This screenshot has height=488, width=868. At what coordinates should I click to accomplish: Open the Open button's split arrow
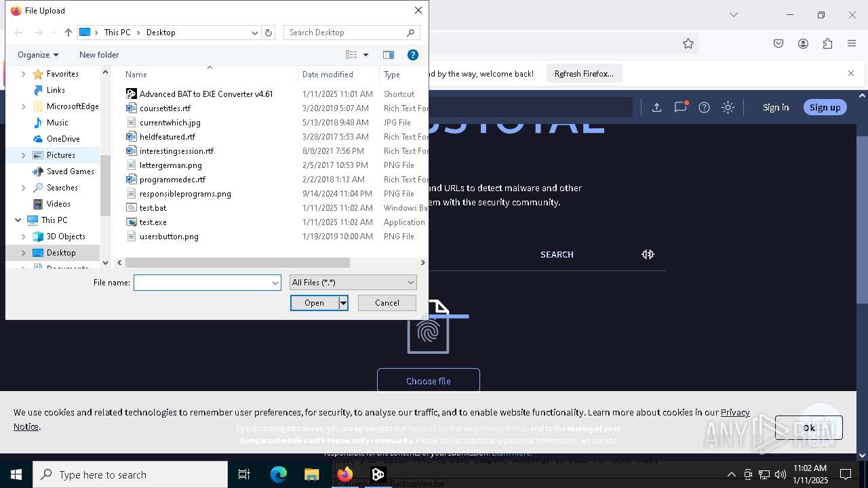tap(343, 303)
